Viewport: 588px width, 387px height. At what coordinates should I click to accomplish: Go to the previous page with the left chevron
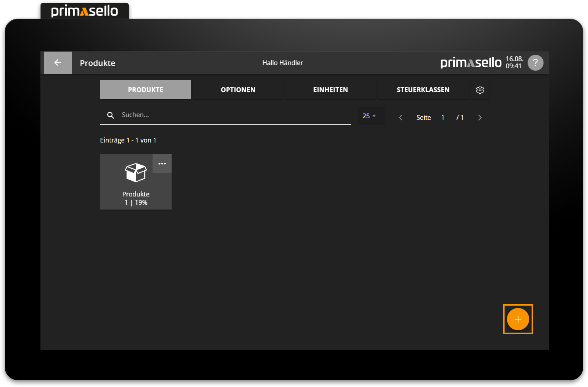pyautogui.click(x=400, y=117)
